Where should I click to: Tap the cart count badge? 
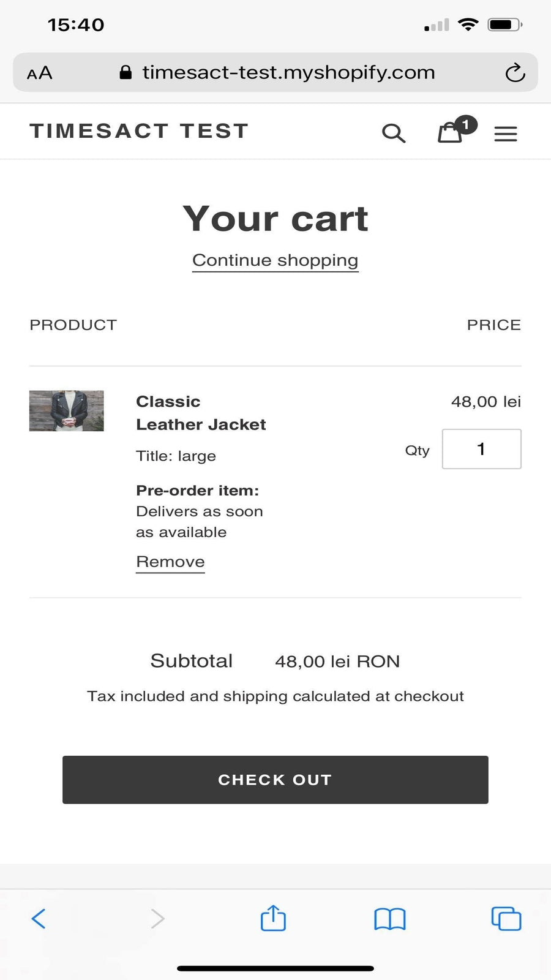point(466,125)
